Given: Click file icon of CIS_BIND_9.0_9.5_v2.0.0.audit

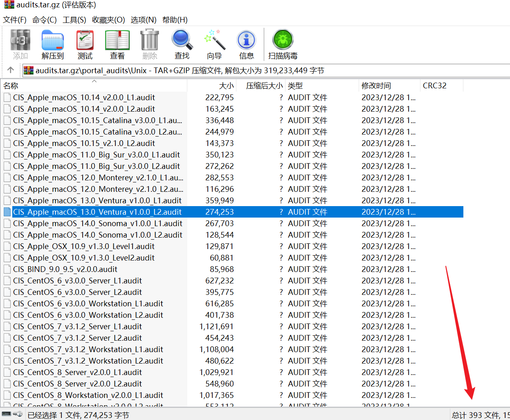Looking at the screenshot, I should 7,269.
